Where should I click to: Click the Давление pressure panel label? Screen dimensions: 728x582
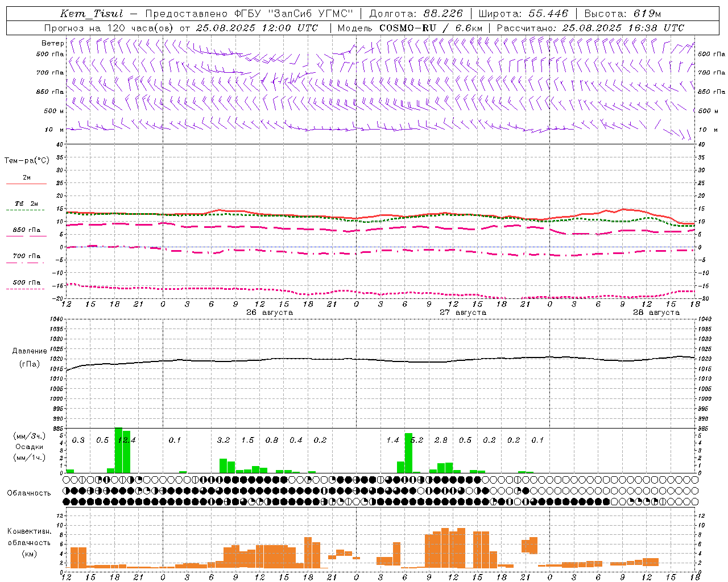tap(30, 351)
